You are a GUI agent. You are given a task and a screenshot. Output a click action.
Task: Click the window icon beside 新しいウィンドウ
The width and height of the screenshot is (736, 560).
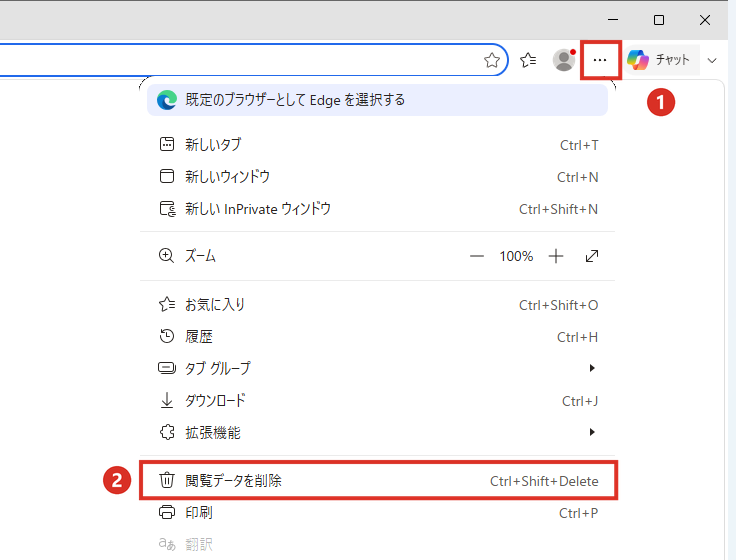coord(167,176)
